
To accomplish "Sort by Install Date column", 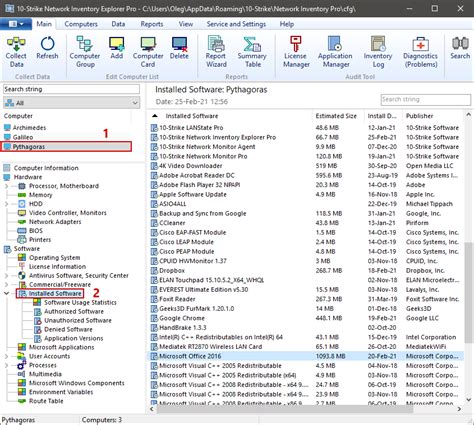I will point(383,116).
